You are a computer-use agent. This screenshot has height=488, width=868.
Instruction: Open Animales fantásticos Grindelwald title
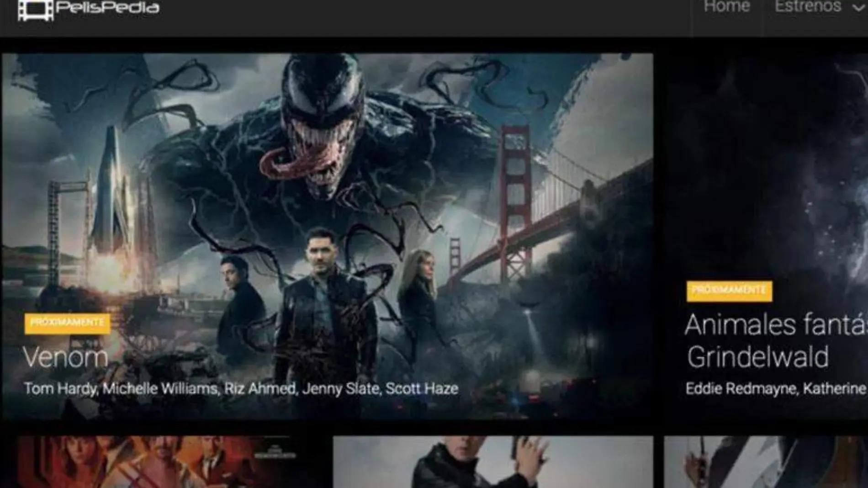tap(776, 341)
